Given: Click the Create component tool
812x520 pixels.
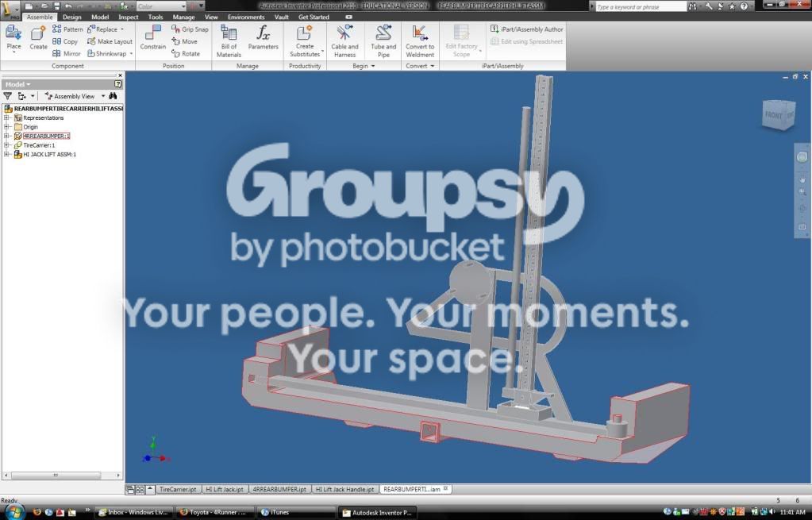Looking at the screenshot, I should coord(38,38).
